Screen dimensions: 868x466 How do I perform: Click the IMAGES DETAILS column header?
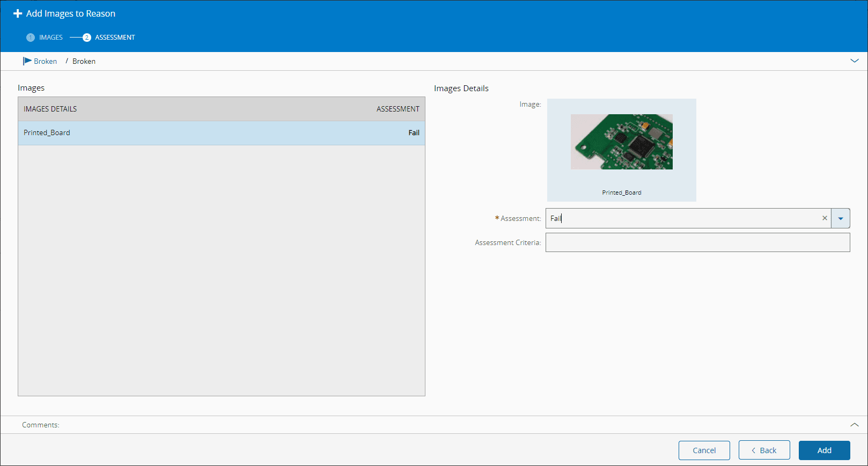[50, 109]
